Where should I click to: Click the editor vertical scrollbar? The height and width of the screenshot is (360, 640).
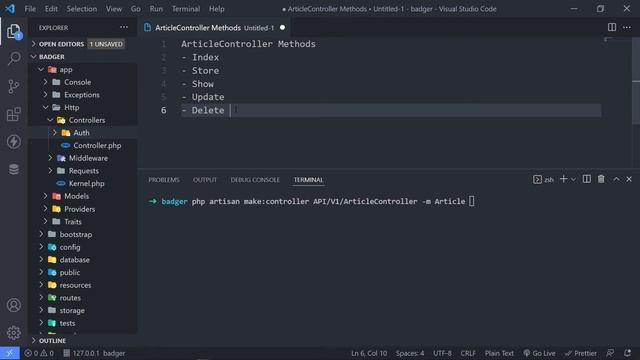(x=636, y=81)
